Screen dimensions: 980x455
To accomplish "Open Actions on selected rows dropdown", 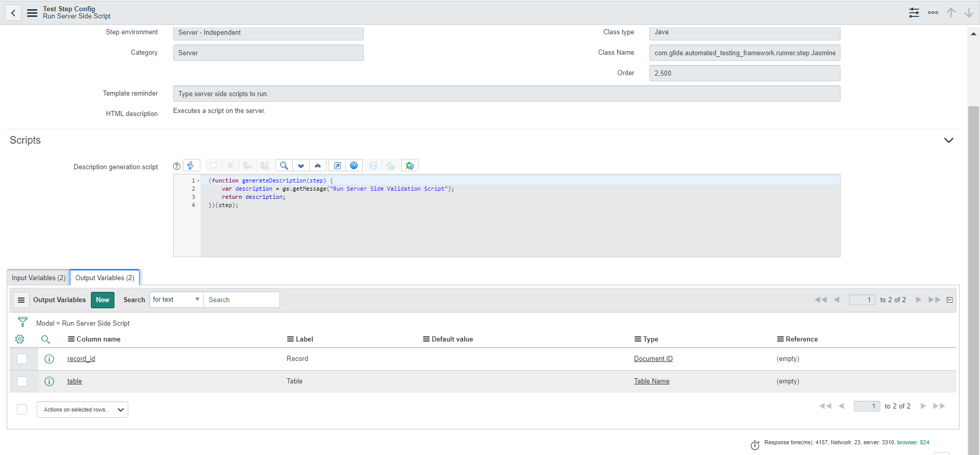I will click(82, 409).
